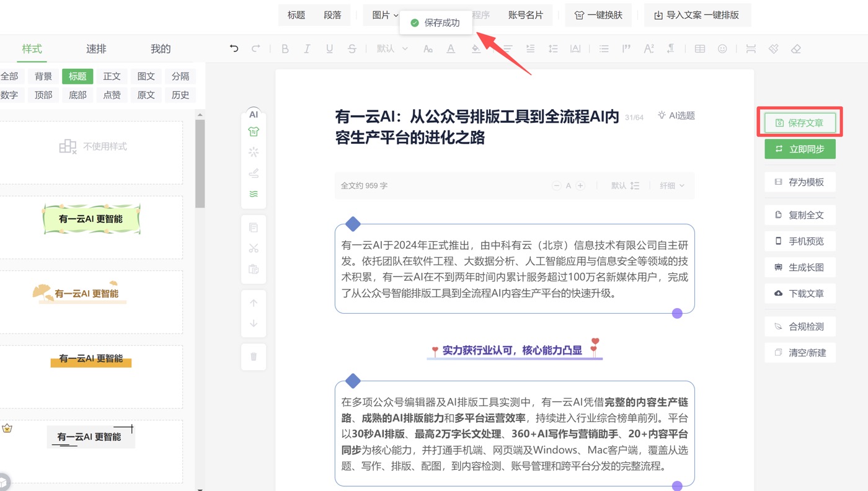The image size is (868, 491).
Task: Click the 保存文章 button
Action: (800, 123)
